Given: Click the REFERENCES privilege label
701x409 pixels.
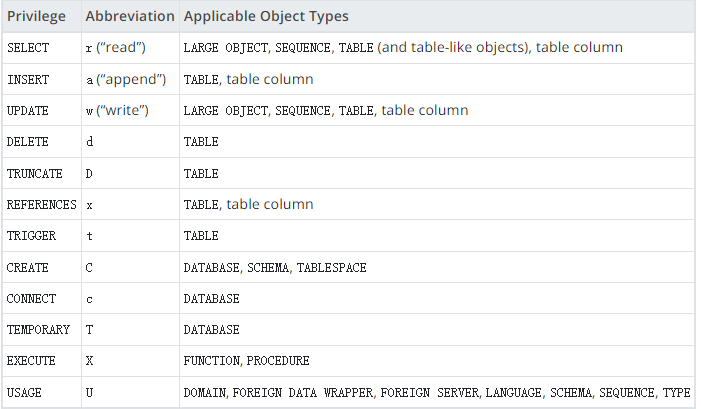Looking at the screenshot, I should (41, 204).
